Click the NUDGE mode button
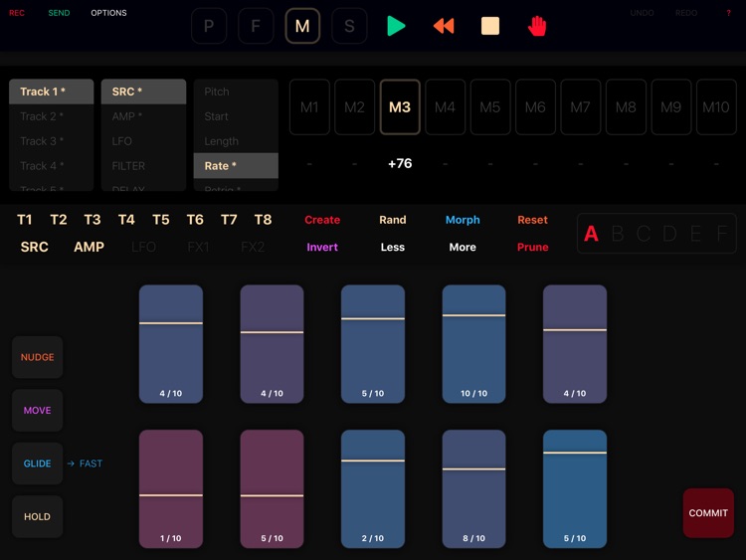The height and width of the screenshot is (560, 746). pyautogui.click(x=37, y=357)
